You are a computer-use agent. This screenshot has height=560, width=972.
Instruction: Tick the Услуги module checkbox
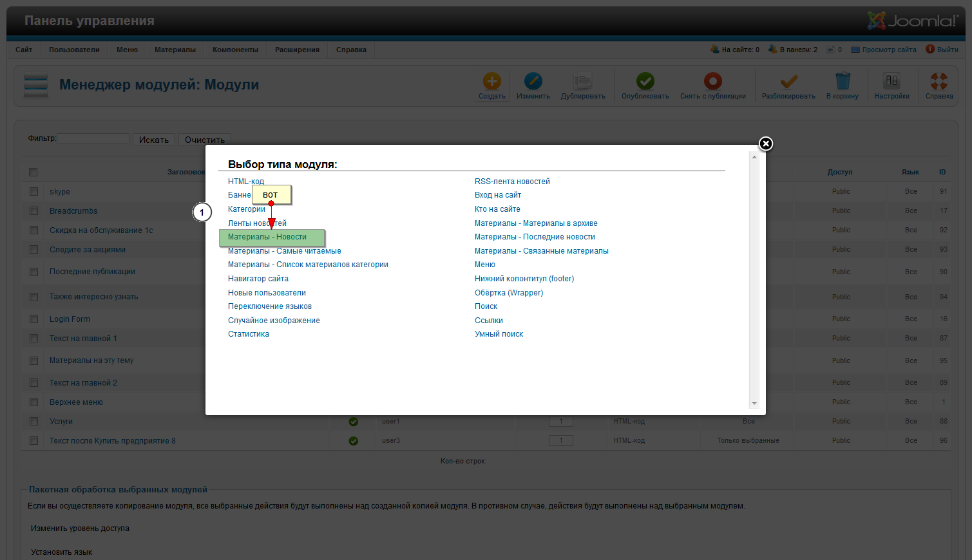click(x=33, y=422)
